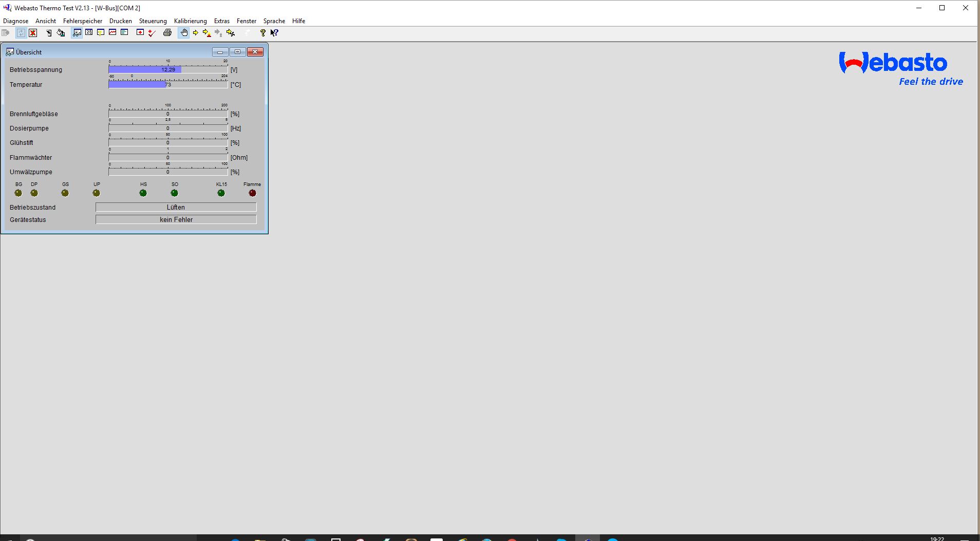Open the Sprache menu
The height and width of the screenshot is (541, 980).
point(274,21)
